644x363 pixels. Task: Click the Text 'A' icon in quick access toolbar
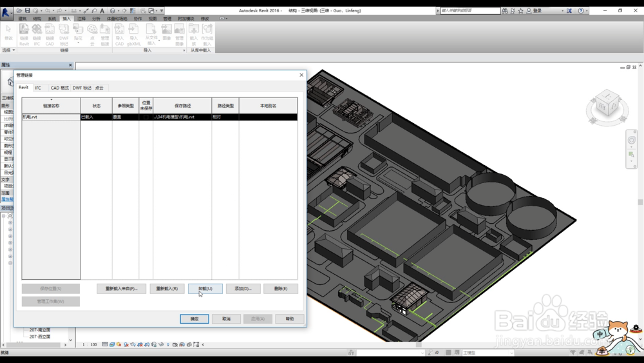[102, 11]
